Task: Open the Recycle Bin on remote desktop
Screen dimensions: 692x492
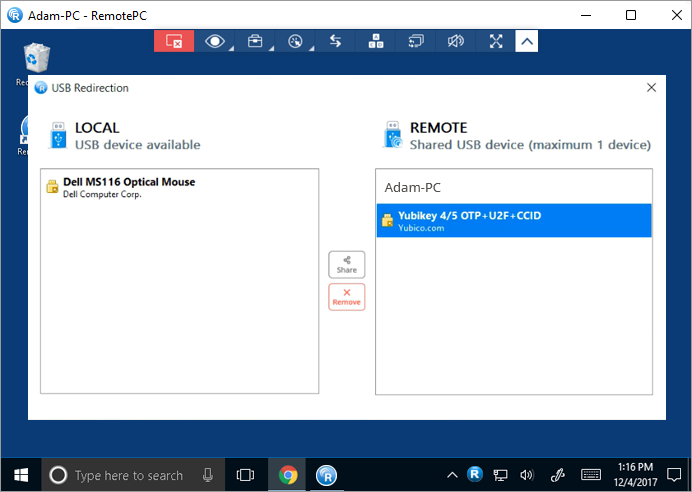Action: pos(34,62)
